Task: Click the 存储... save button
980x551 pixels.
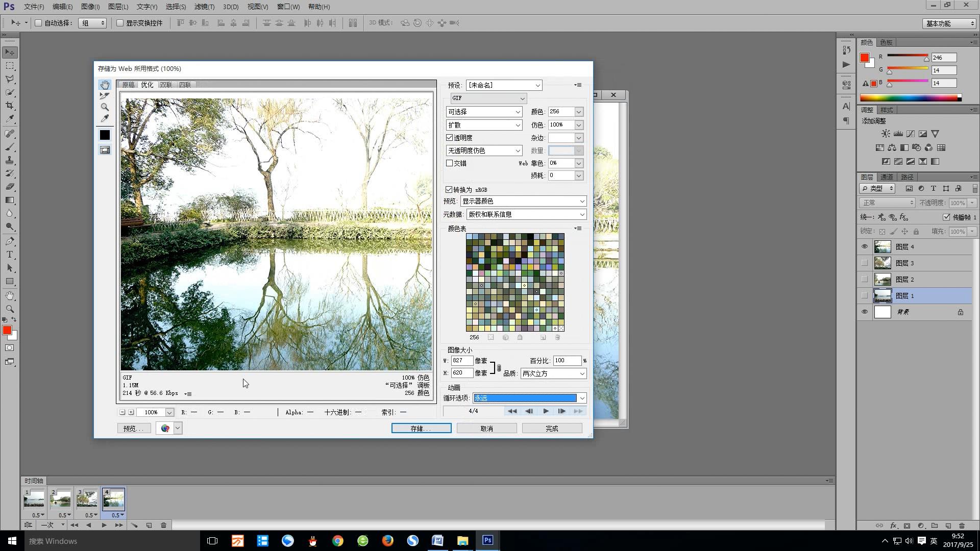Action: pyautogui.click(x=421, y=429)
